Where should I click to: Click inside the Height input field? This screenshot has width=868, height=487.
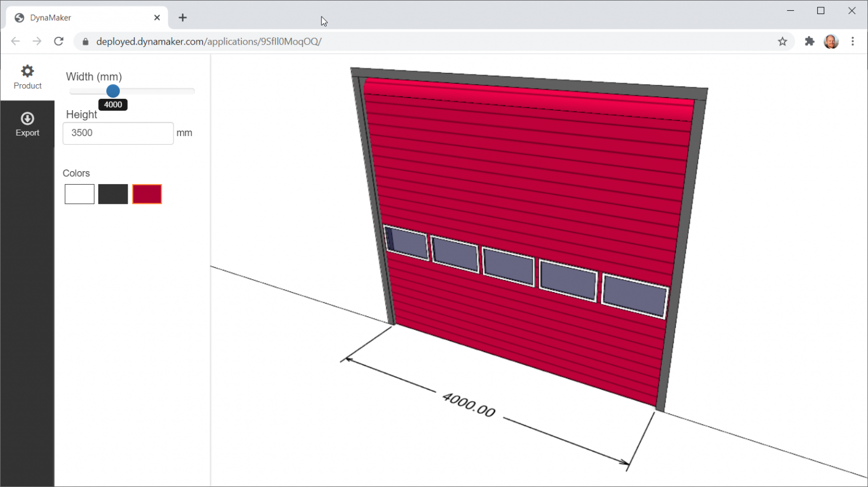click(118, 133)
